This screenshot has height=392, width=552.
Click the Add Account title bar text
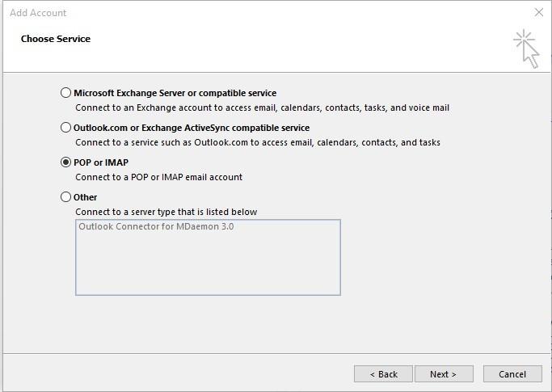point(38,13)
